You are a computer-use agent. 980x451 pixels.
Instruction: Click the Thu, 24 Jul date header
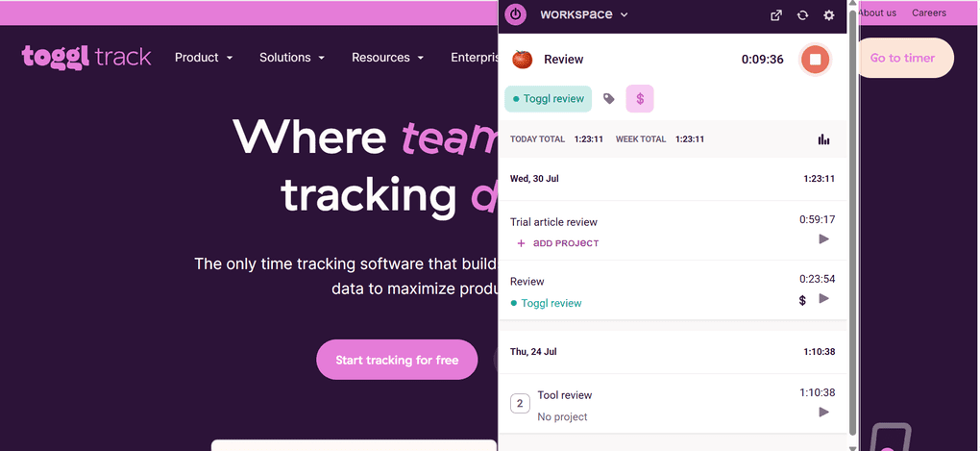(533, 352)
